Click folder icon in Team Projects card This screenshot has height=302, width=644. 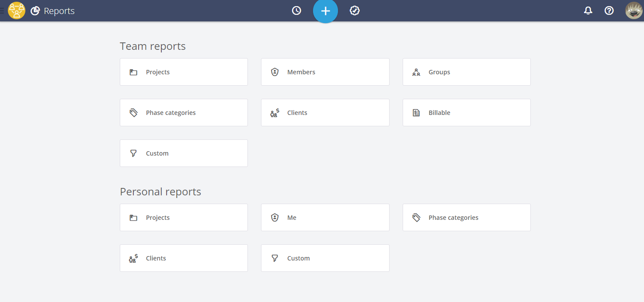point(133,72)
